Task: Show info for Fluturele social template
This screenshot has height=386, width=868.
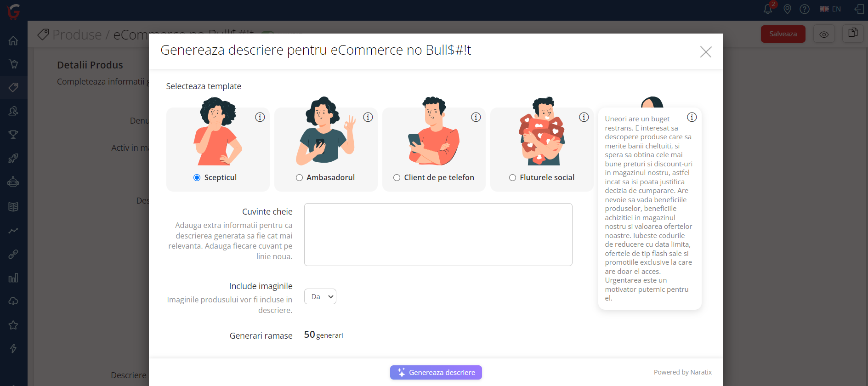Action: click(584, 117)
